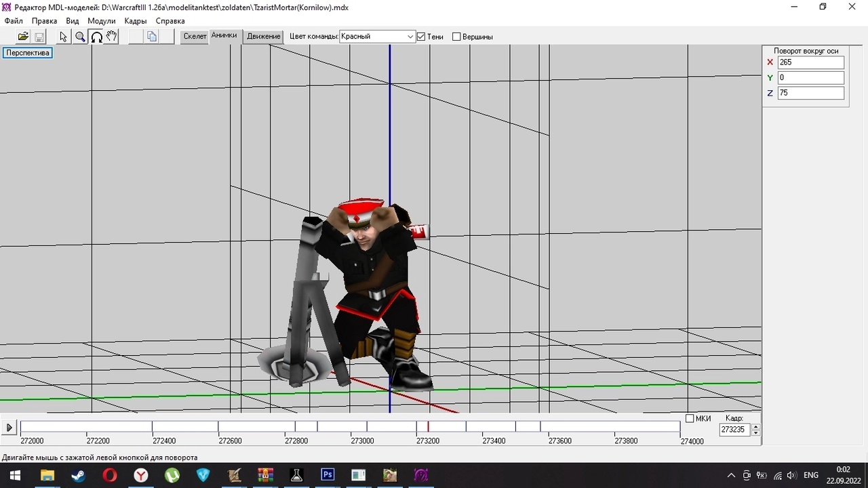Open uTorrent from the taskbar
868x488 pixels.
[172, 475]
